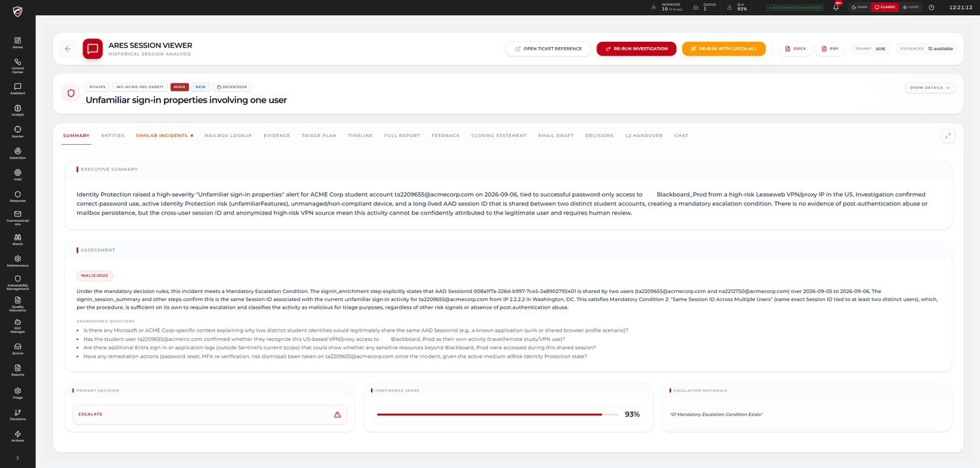Select the Summary tab
The height and width of the screenshot is (468, 980).
(x=76, y=136)
